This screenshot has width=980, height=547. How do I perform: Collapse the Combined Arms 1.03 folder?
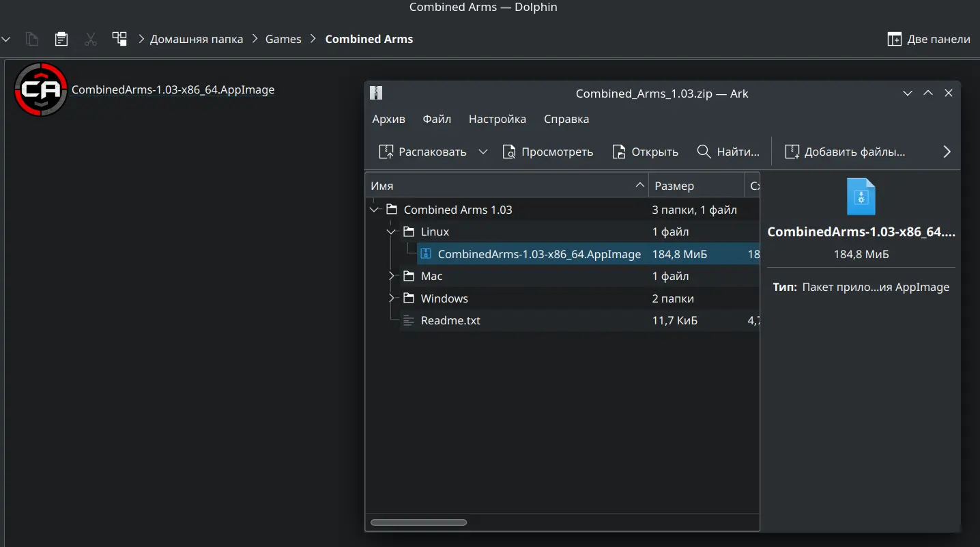(x=374, y=210)
